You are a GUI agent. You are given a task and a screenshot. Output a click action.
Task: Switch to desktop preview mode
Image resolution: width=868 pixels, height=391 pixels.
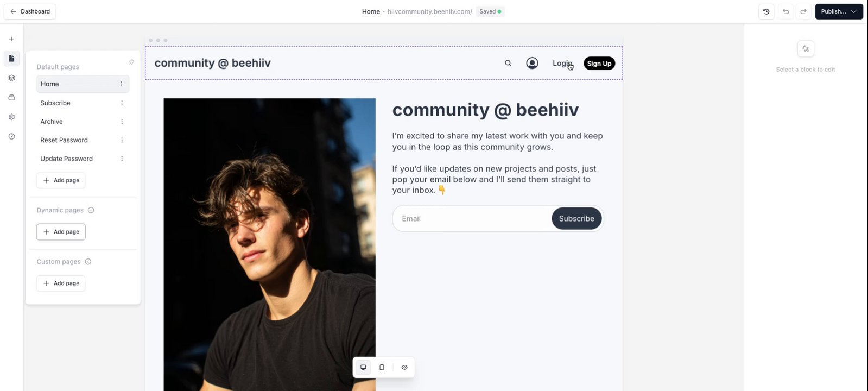[x=363, y=368]
